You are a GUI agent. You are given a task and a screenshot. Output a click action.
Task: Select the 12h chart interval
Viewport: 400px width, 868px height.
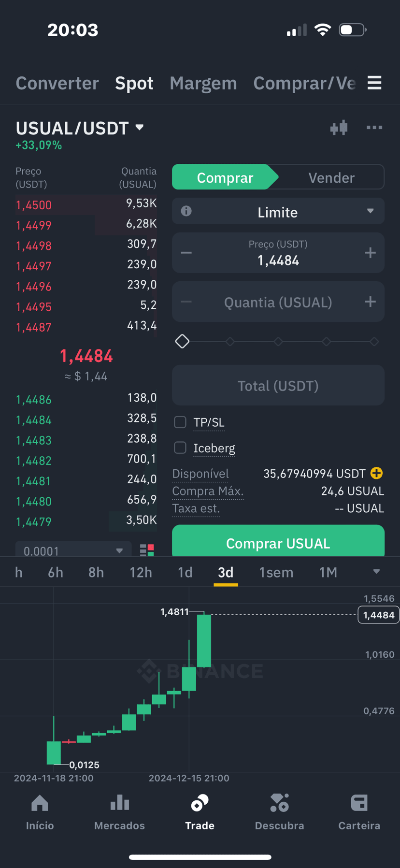click(x=141, y=572)
